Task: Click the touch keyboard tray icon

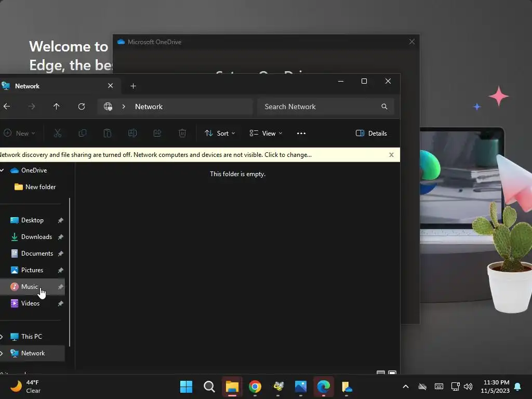Action: click(x=438, y=387)
